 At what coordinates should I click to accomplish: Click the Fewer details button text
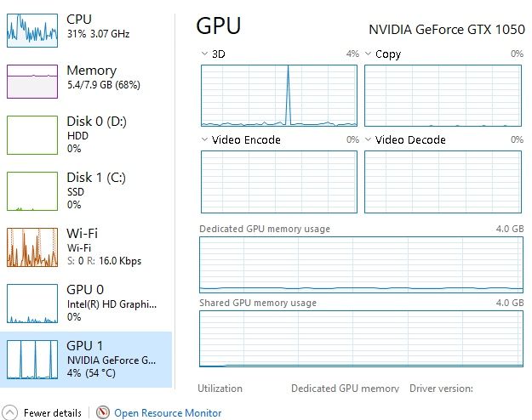click(x=53, y=413)
